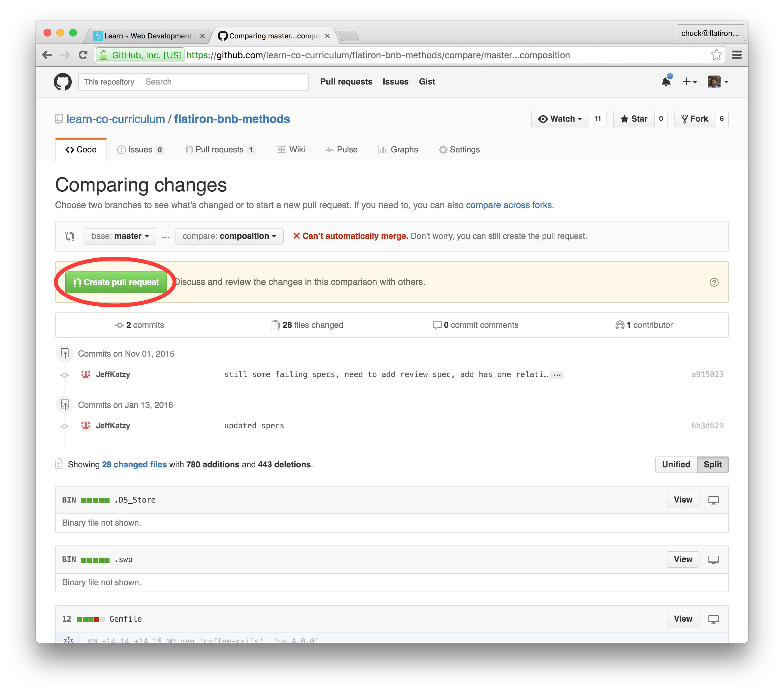Image resolution: width=784 pixels, height=694 pixels.
Task: Click Create pull request button
Action: pyautogui.click(x=116, y=282)
